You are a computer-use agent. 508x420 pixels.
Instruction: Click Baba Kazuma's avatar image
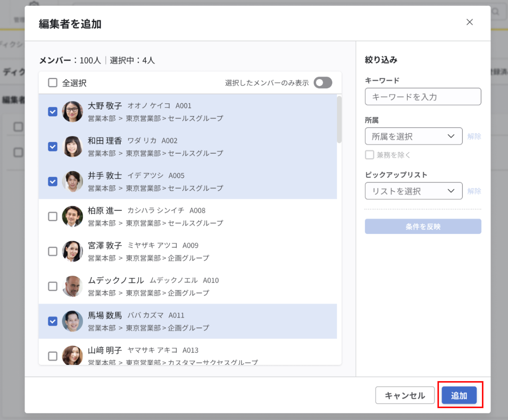coord(73,321)
